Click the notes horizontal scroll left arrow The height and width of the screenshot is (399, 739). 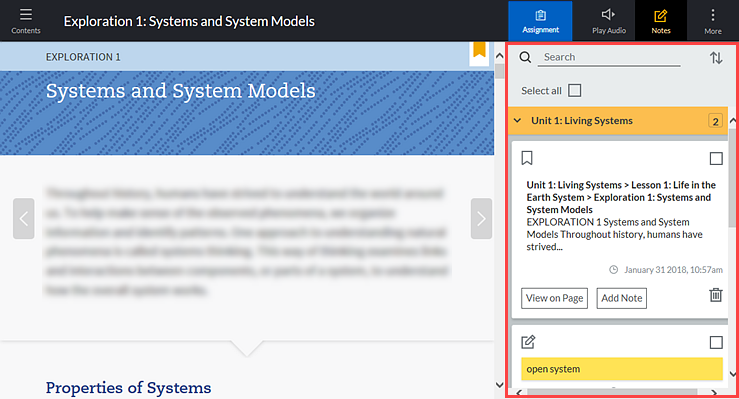pos(519,392)
